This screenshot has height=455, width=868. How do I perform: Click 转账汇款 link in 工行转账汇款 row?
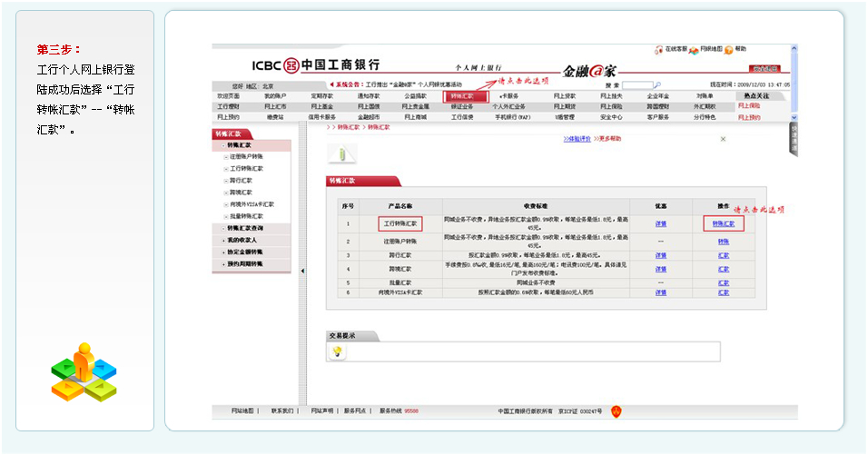(724, 223)
